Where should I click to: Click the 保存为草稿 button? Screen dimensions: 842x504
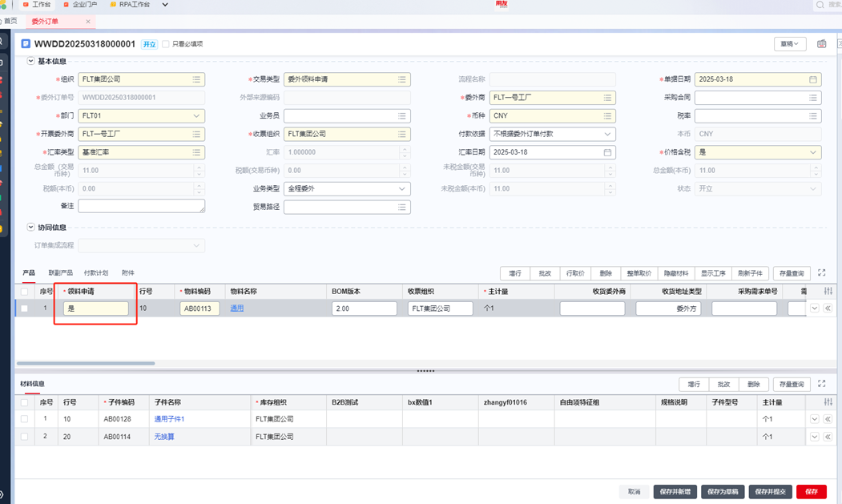point(723,492)
